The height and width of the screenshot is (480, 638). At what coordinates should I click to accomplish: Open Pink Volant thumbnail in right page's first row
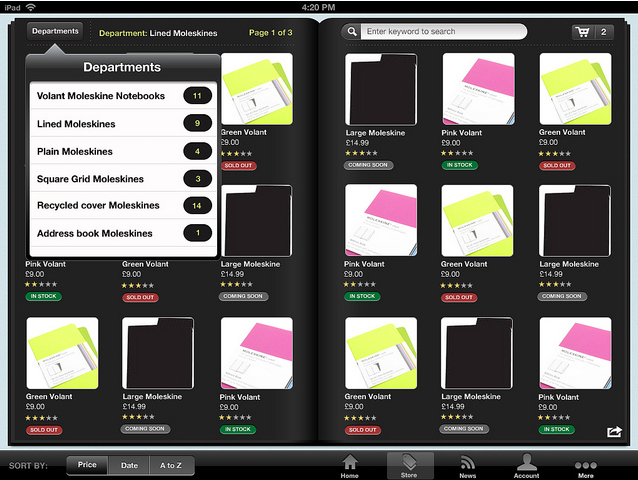click(x=478, y=89)
